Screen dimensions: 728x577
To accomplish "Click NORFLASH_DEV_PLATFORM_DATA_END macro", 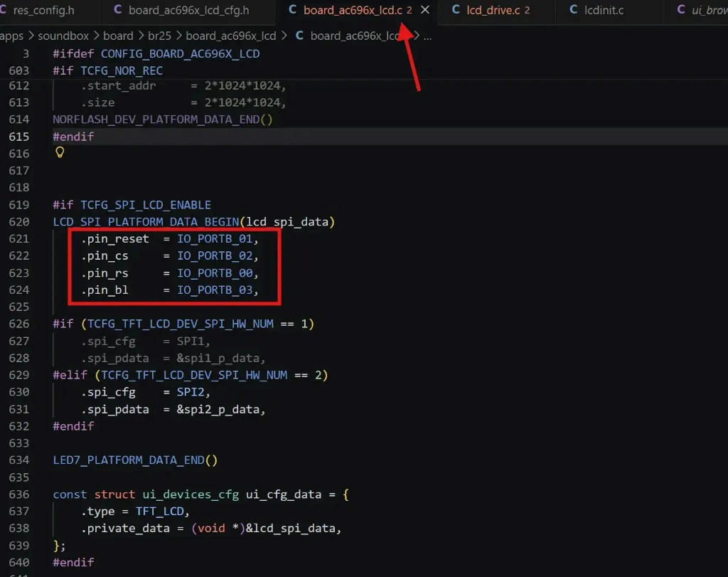I will (156, 120).
